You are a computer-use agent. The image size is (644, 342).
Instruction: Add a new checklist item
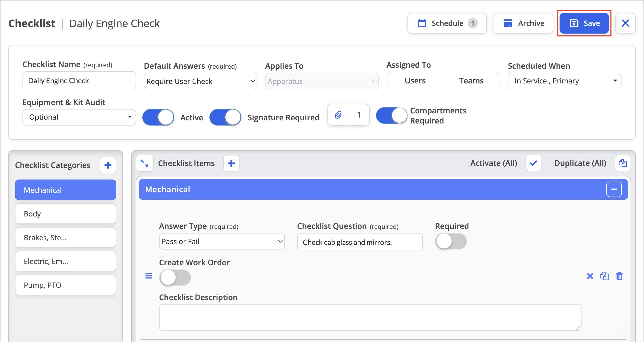pyautogui.click(x=231, y=163)
